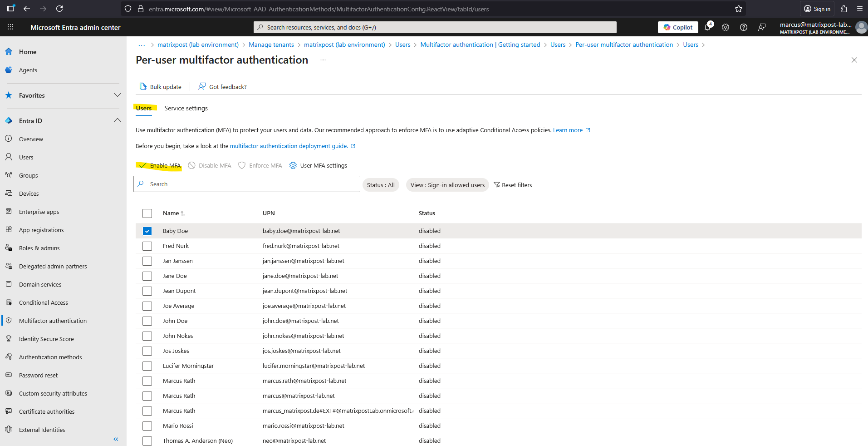Switch to the Users tab
Screen dimensions: 868x446
coord(144,108)
